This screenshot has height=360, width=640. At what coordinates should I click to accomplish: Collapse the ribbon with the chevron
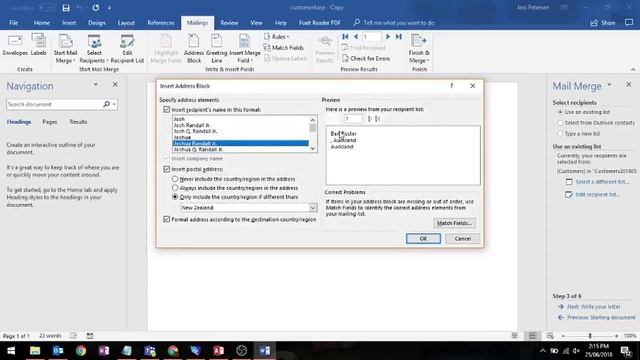tap(633, 69)
